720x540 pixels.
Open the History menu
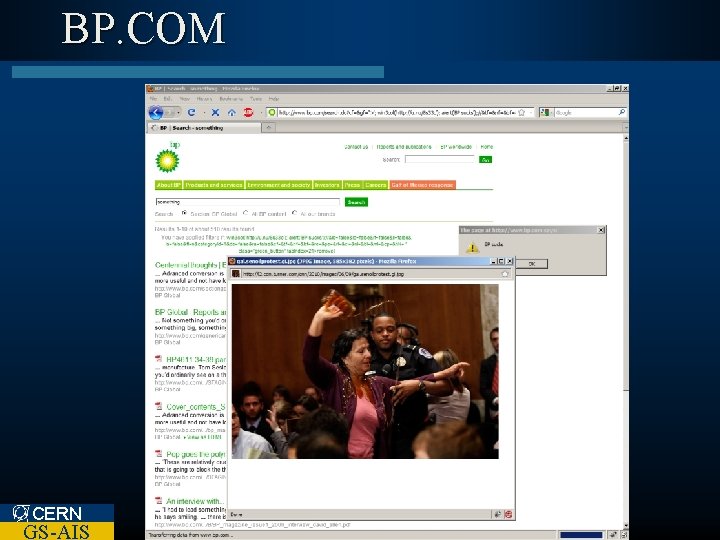[204, 99]
